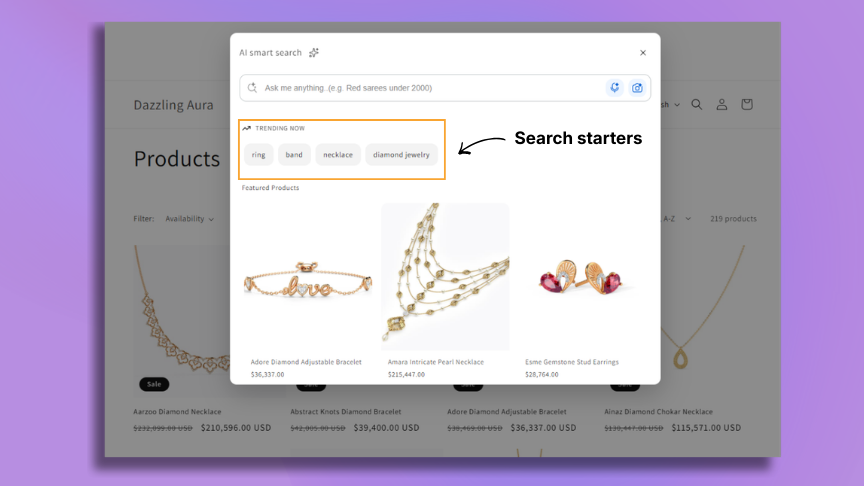Open the store search magnifier in the header

pyautogui.click(x=696, y=104)
